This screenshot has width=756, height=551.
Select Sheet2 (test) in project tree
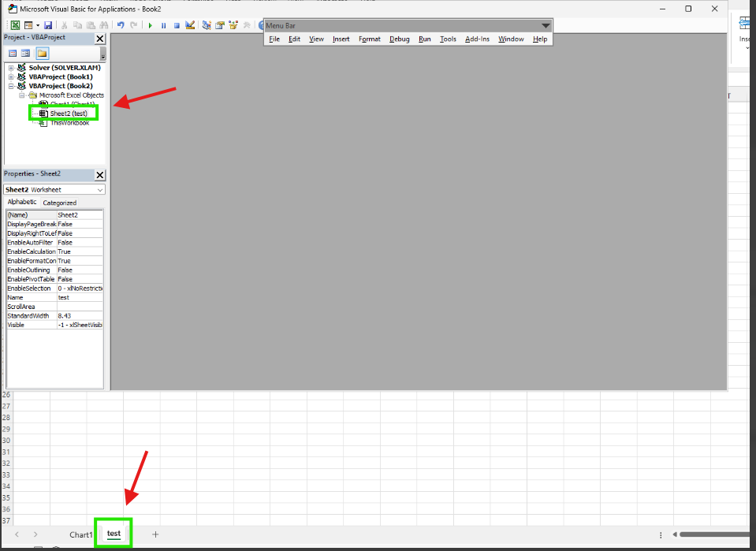pyautogui.click(x=69, y=114)
